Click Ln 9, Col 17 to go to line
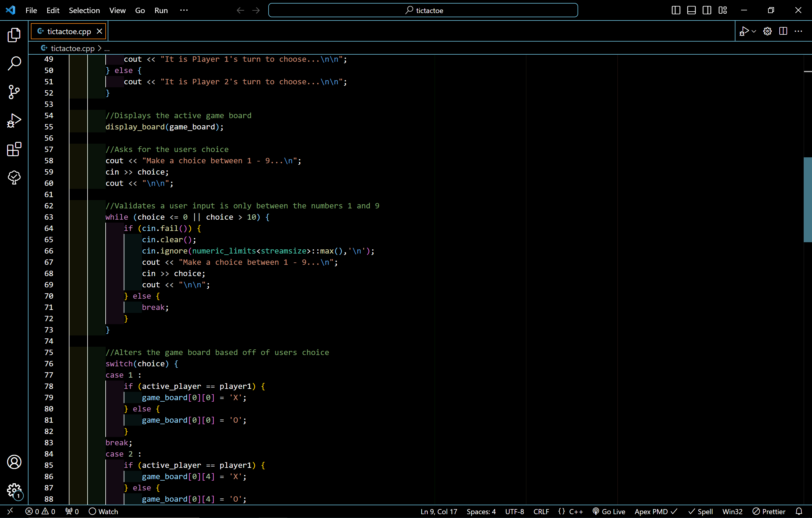The height and width of the screenshot is (518, 812). (438, 511)
